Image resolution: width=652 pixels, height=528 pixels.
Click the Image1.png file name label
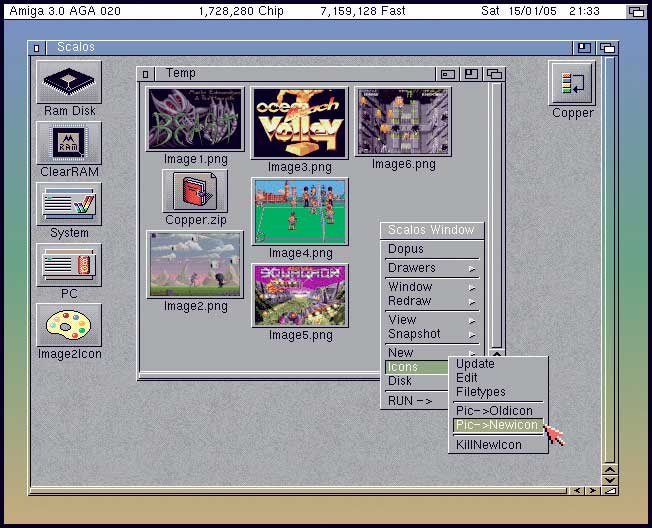[195, 159]
